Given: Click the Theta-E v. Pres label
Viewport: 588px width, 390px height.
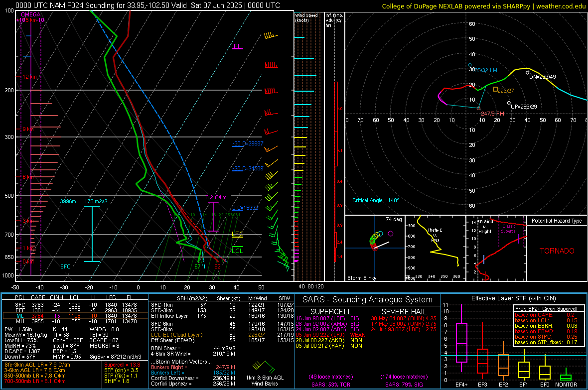Looking at the screenshot, I should (x=435, y=235).
